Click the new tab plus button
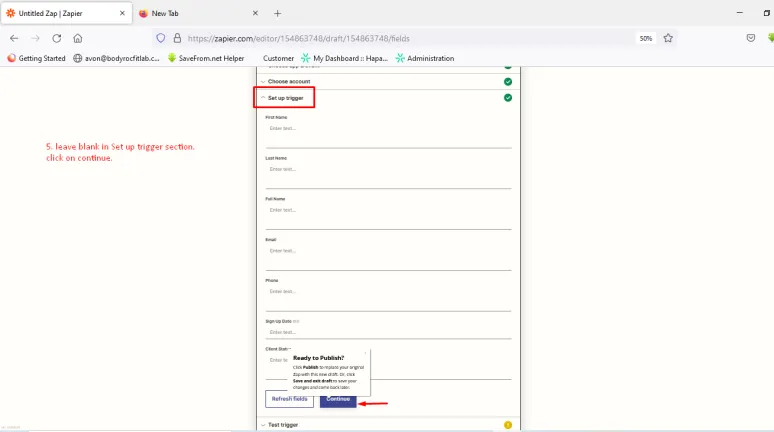 (x=277, y=13)
